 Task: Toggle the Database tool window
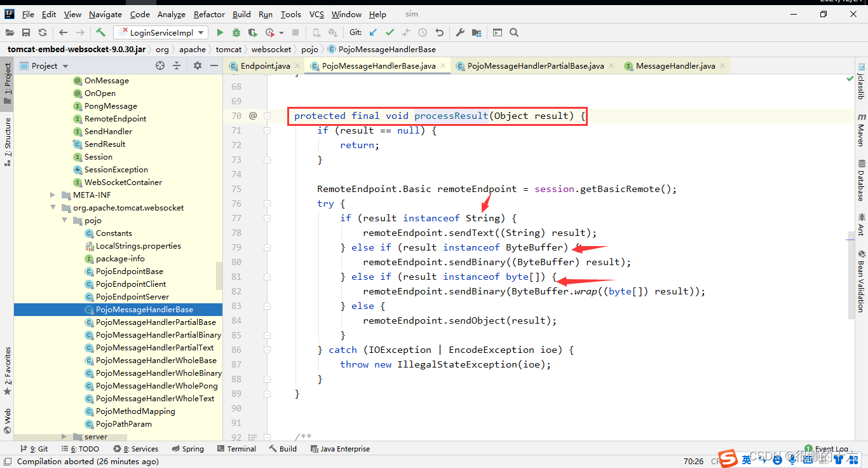862,181
